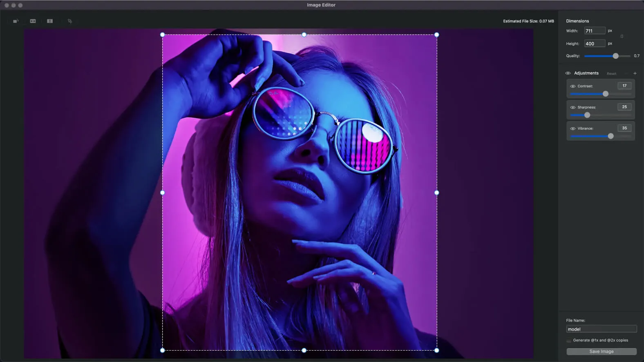Click the Quality slider handle
Screen dimensions: 644x362
tap(615, 56)
